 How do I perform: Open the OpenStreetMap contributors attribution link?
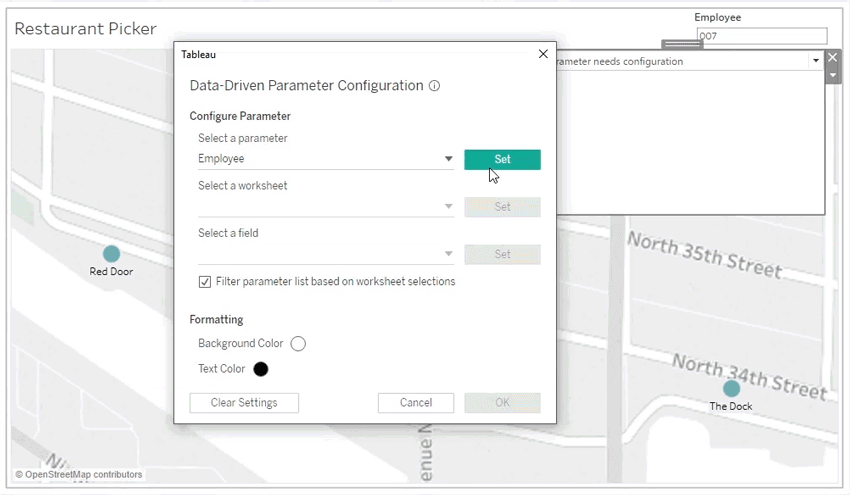84,475
